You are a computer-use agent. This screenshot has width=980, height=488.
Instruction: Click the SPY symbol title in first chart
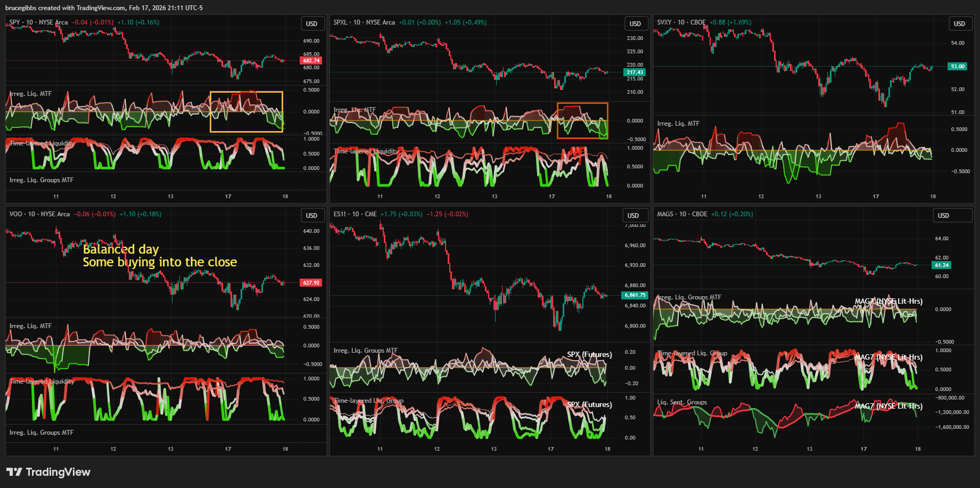tap(14, 22)
